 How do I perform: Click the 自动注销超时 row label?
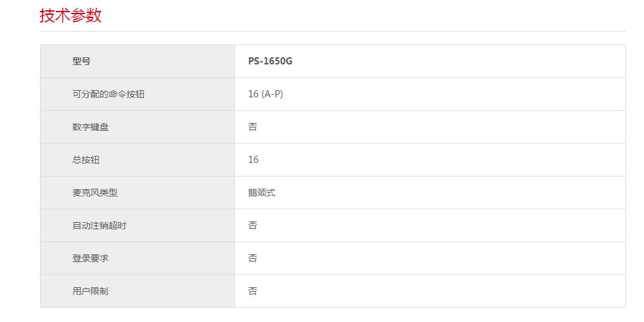coord(95,226)
